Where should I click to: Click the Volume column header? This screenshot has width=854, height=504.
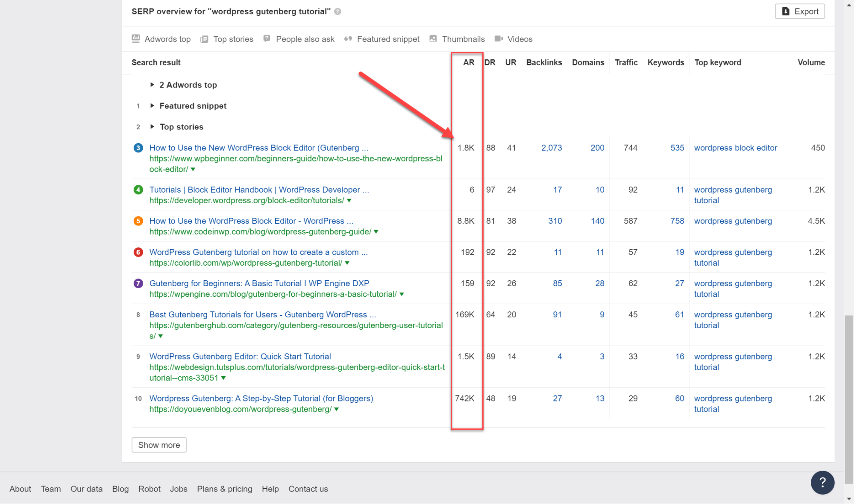[x=811, y=62]
